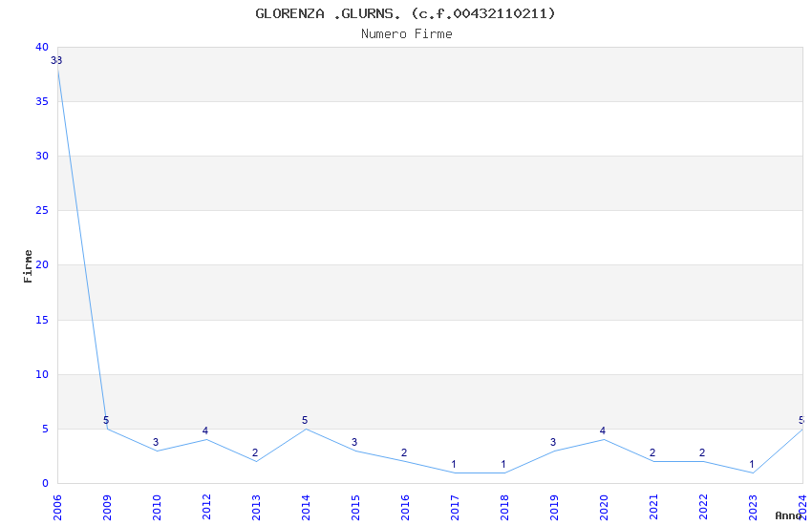Click data value 2 for year 2022
The width and height of the screenshot is (812, 525).
(x=702, y=452)
